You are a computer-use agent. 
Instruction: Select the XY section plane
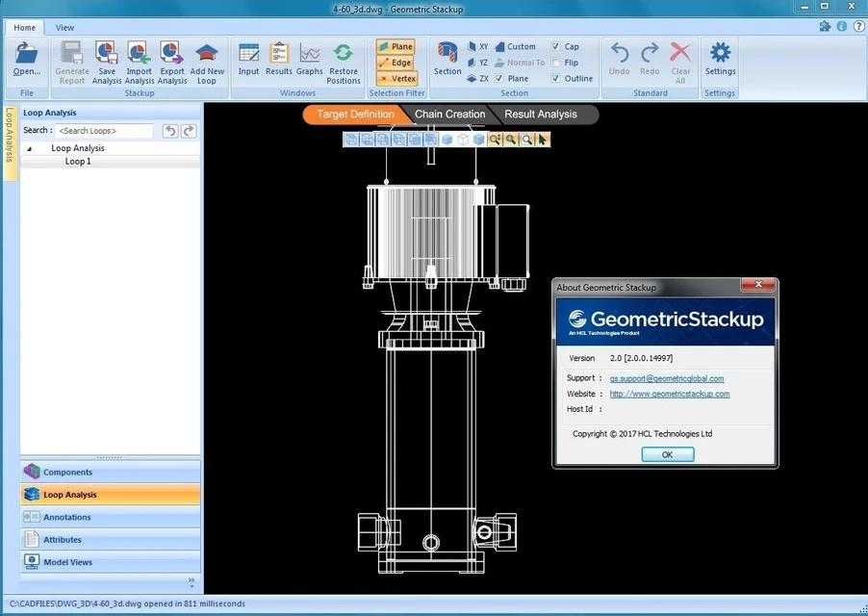(477, 46)
